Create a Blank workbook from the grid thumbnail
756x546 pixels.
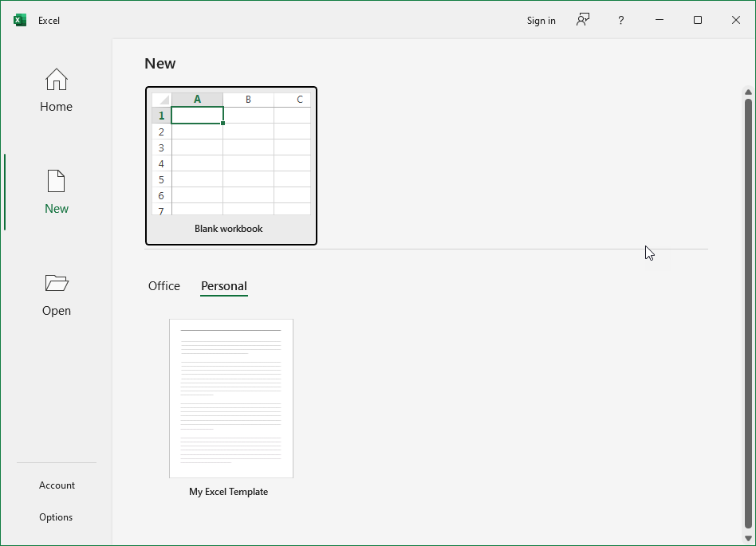[231, 154]
